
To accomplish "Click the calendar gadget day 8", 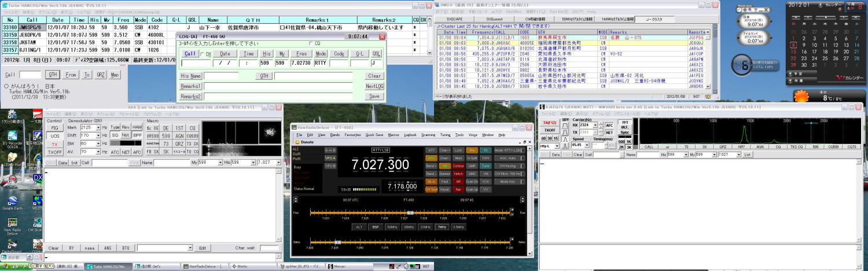I will pos(793,45).
